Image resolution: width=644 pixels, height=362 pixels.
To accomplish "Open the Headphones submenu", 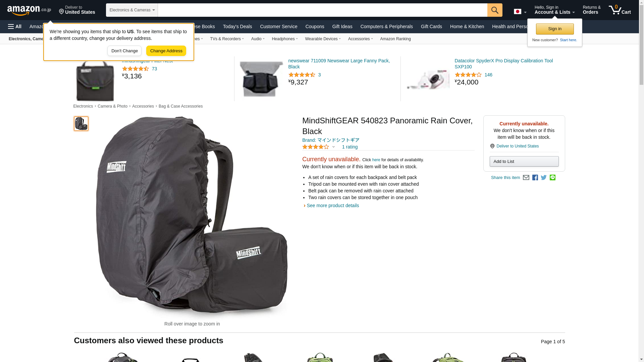I will 284,39.
